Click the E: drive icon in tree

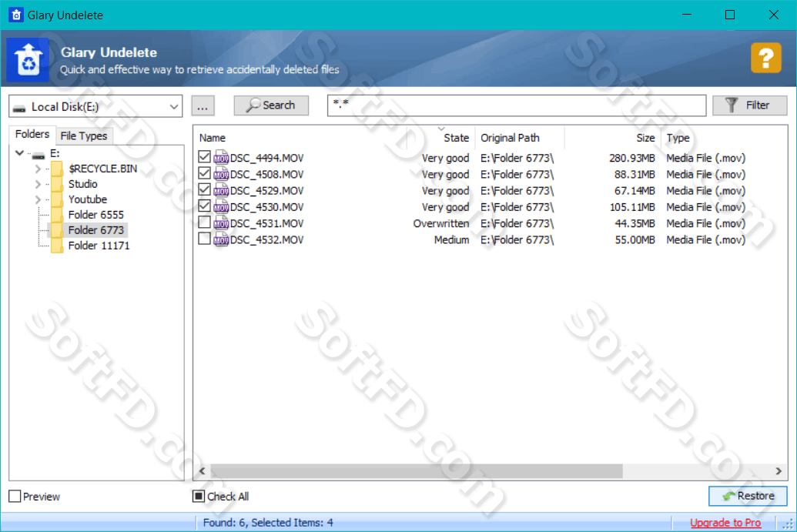(x=39, y=155)
